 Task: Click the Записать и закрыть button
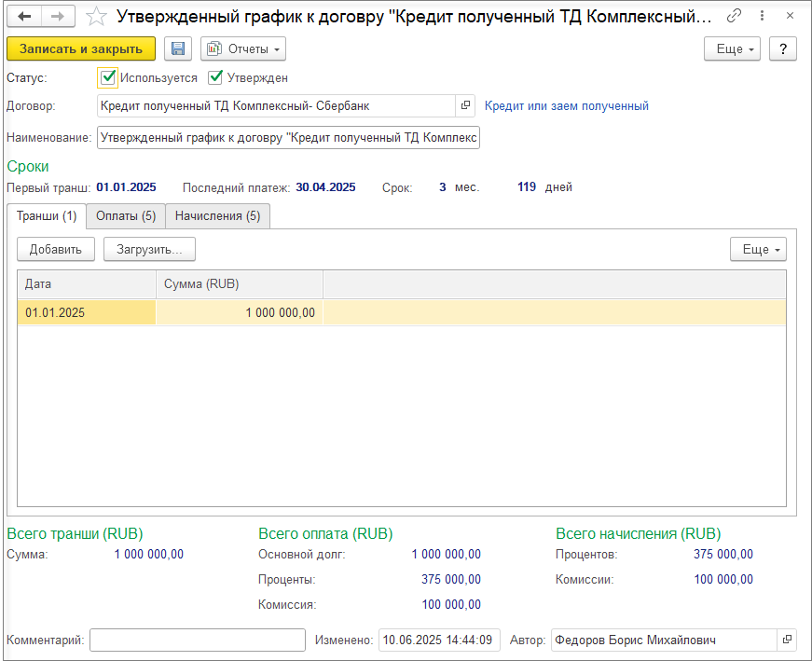tap(81, 48)
